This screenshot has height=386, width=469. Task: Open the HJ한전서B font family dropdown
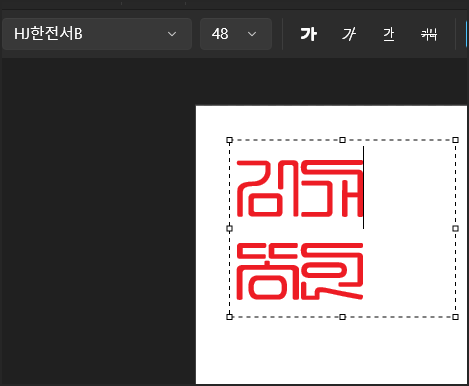point(97,34)
